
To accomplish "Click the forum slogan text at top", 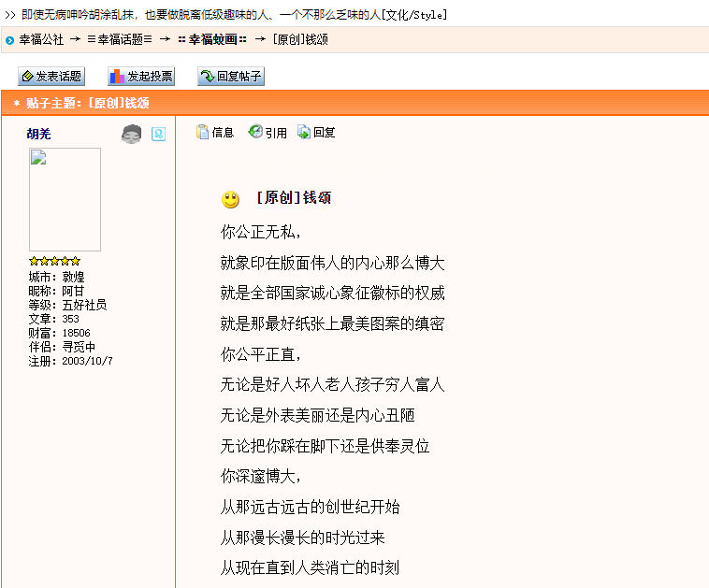I will point(234,14).
